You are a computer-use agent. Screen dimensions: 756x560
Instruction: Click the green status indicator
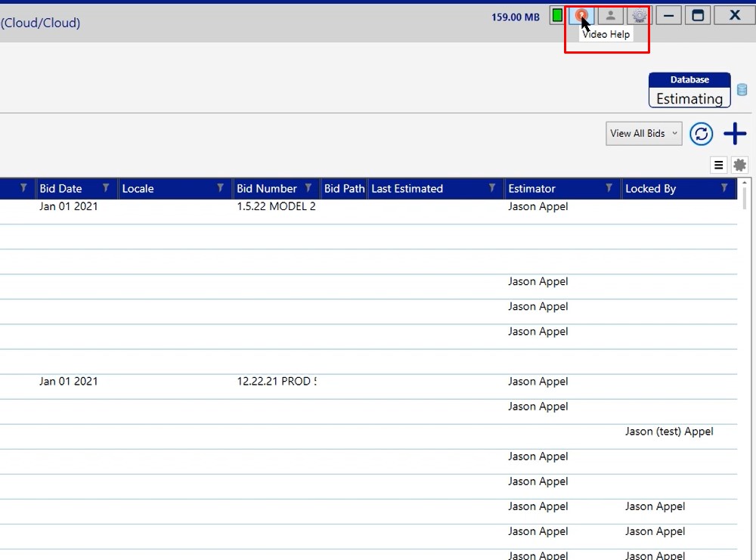point(557,16)
